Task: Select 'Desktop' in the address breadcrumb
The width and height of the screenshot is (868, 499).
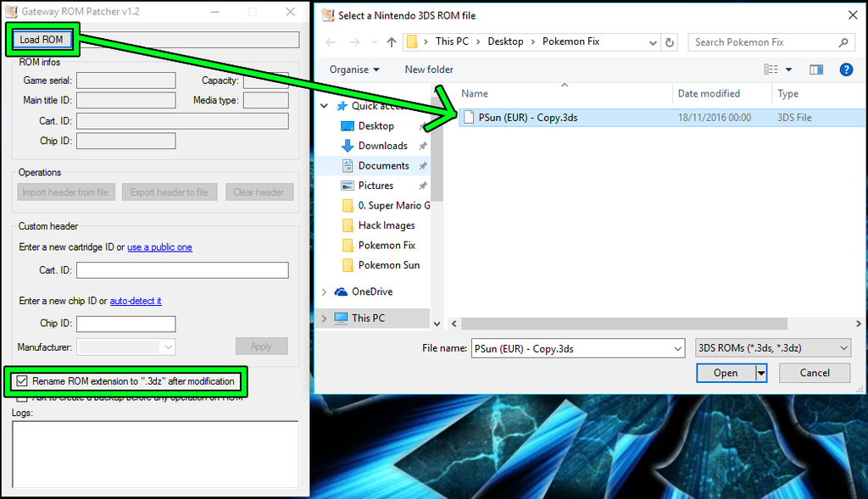Action: tap(505, 42)
